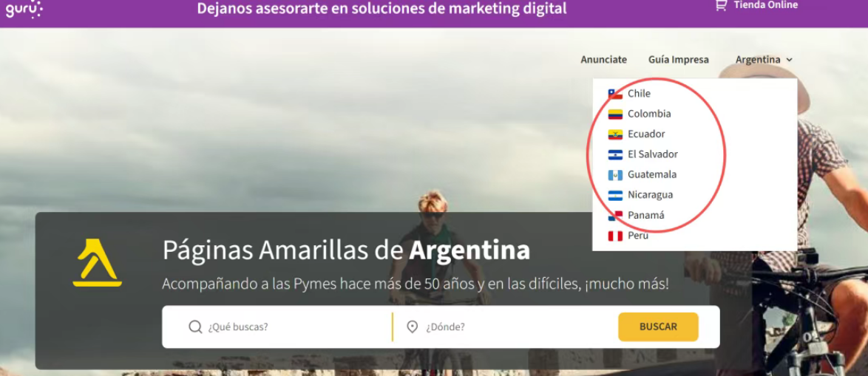The image size is (868, 376).
Task: Click the Nicaragua flag icon
Action: (615, 195)
